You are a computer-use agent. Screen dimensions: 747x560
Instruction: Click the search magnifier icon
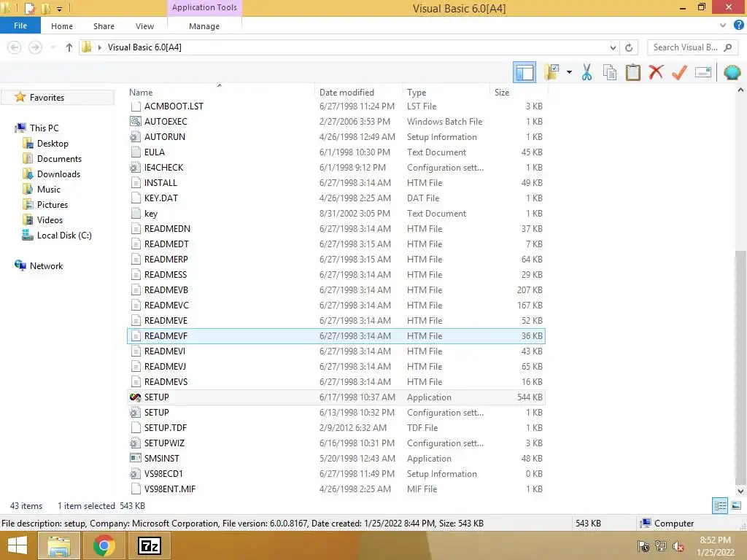(728, 47)
